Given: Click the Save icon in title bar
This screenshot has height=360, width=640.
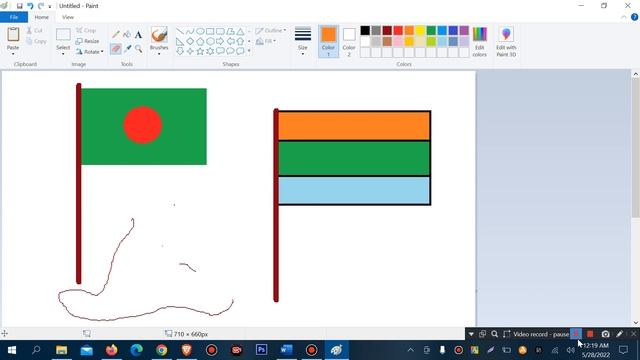Looking at the screenshot, I should click(19, 6).
